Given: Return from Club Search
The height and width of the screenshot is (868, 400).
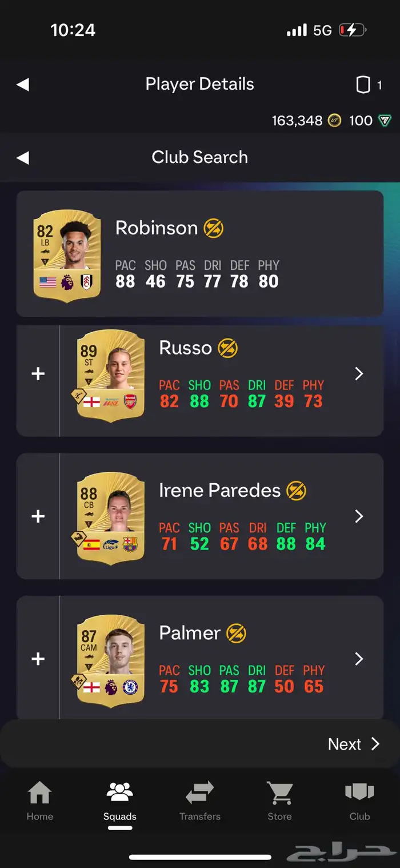Looking at the screenshot, I should tap(22, 158).
